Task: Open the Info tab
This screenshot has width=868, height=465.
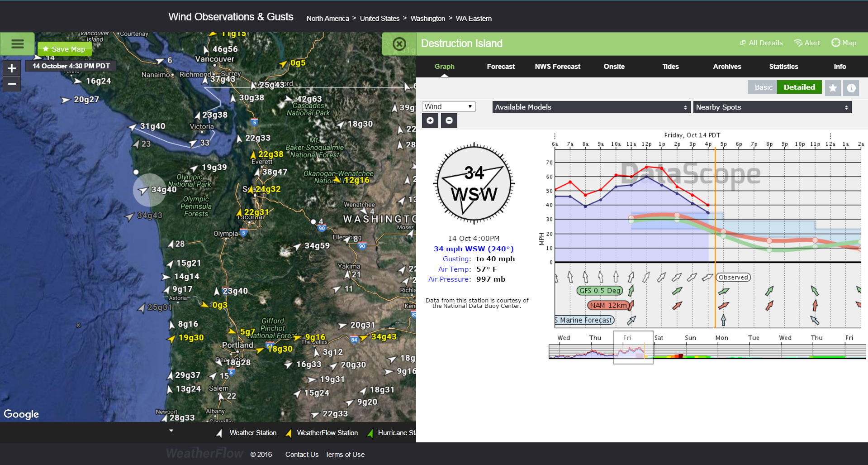Action: pyautogui.click(x=840, y=66)
